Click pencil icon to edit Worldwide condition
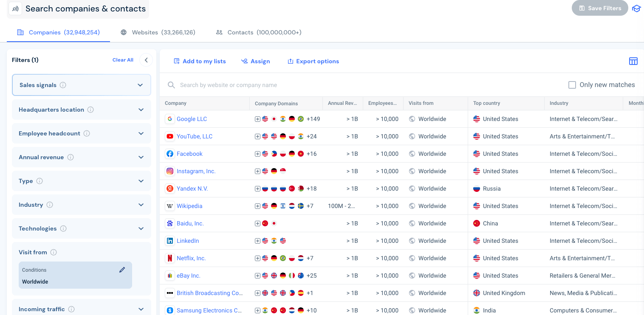 tap(122, 270)
